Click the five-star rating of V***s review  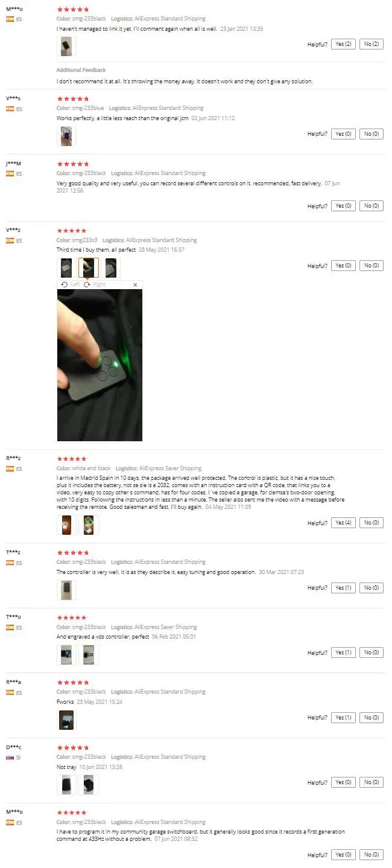pos(72,98)
